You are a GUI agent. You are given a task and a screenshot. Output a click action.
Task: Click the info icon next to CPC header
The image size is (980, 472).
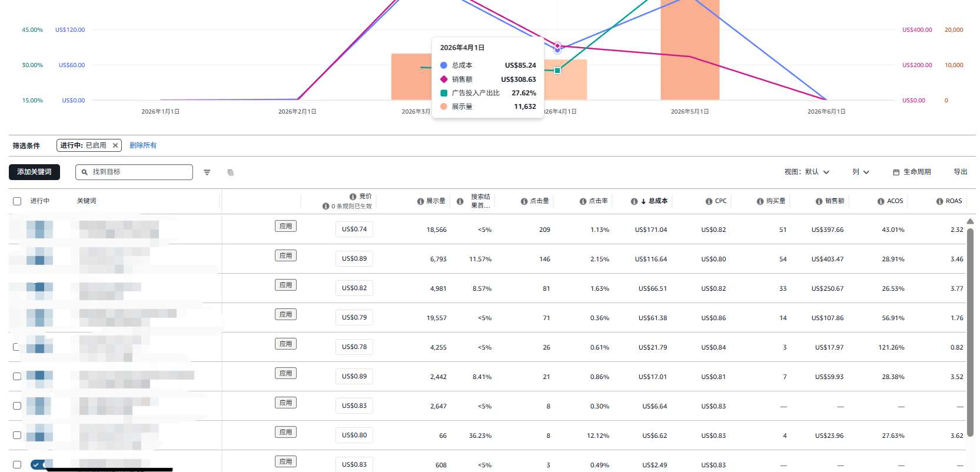(x=709, y=201)
